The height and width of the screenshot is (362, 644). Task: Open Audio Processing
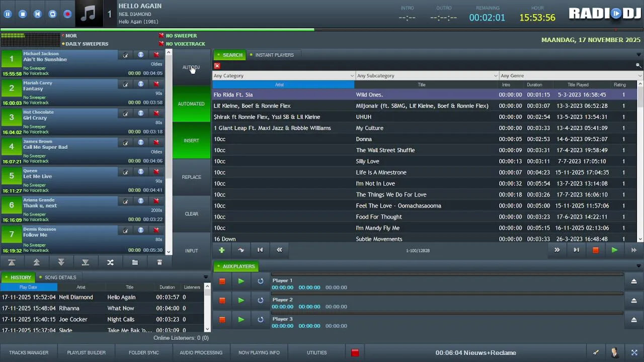(201, 352)
